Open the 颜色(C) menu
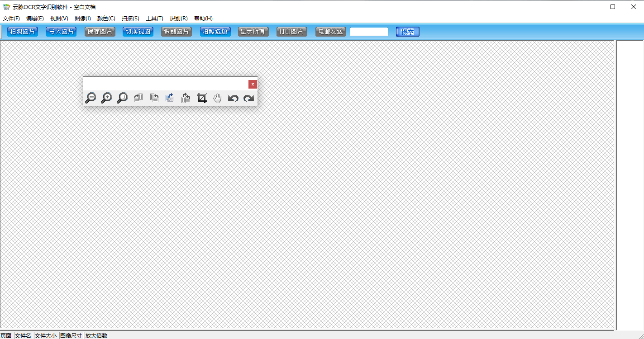 click(106, 19)
